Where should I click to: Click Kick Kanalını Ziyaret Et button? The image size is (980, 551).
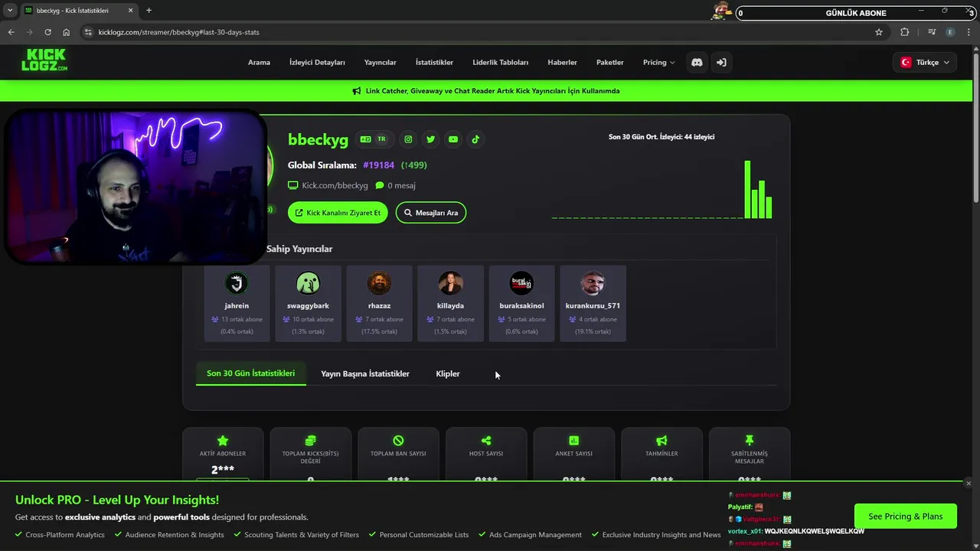[x=338, y=213]
